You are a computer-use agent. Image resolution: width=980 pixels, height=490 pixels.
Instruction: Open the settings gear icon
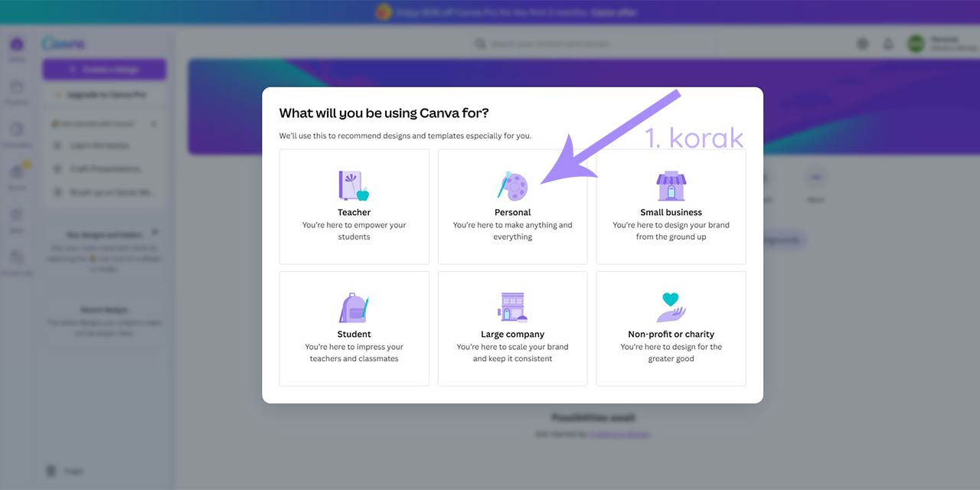point(863,44)
